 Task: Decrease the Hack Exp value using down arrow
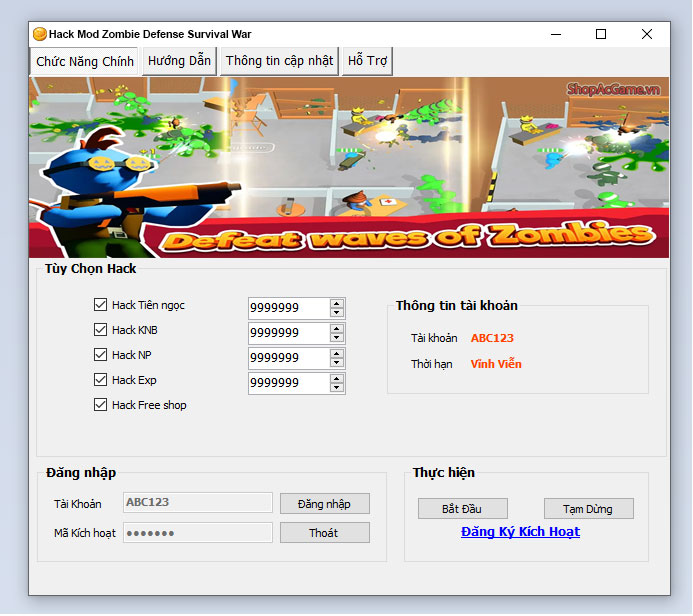(337, 388)
